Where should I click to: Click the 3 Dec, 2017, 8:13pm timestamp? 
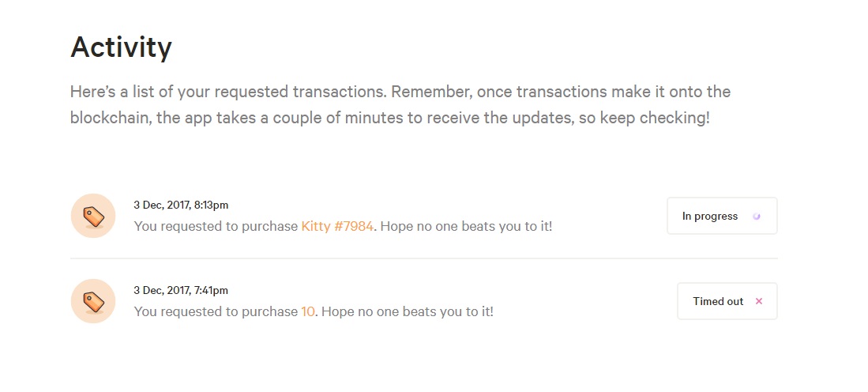click(181, 205)
